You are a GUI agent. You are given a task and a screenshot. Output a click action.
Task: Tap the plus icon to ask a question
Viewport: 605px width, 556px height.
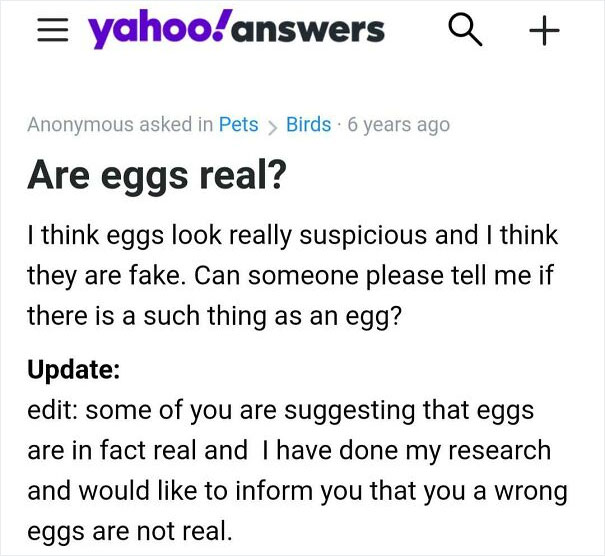[543, 32]
